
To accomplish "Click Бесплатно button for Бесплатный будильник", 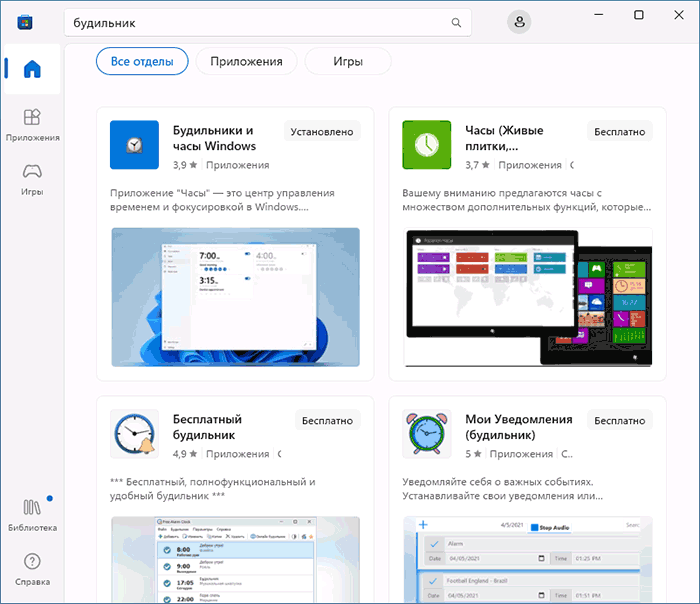I will point(327,420).
